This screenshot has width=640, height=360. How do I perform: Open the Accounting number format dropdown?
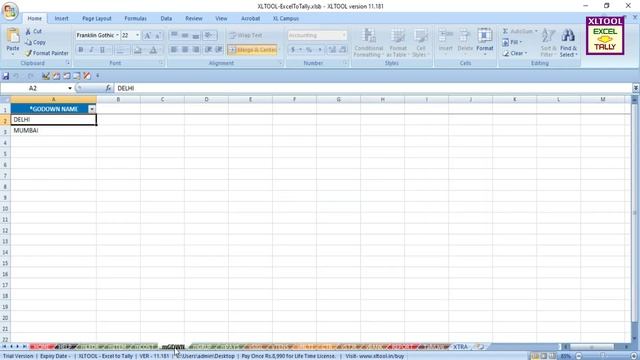point(343,36)
